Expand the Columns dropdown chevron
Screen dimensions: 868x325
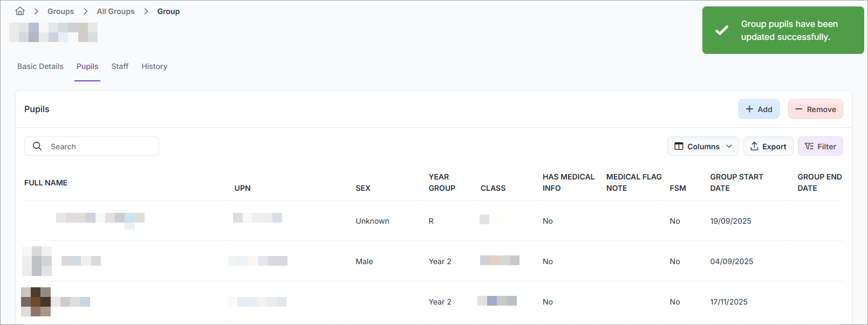729,147
